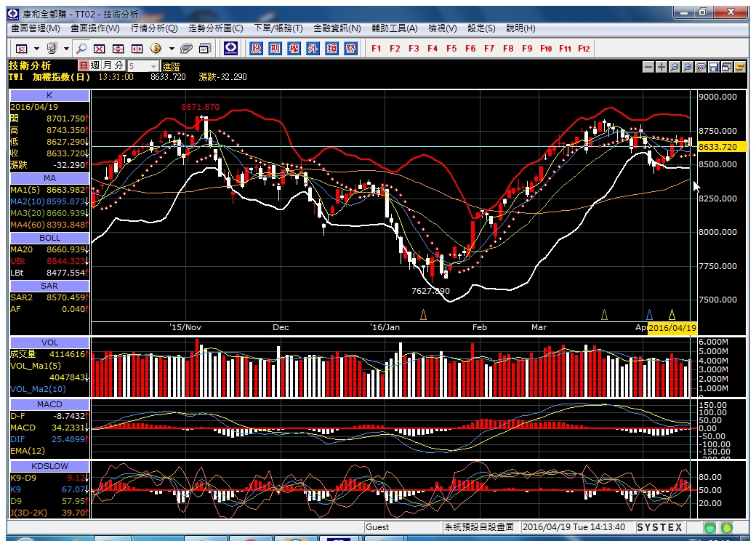Viewport: 756px width, 541px height.
Task: Open the dropdown next to the dollar coin
Action: coord(171,49)
